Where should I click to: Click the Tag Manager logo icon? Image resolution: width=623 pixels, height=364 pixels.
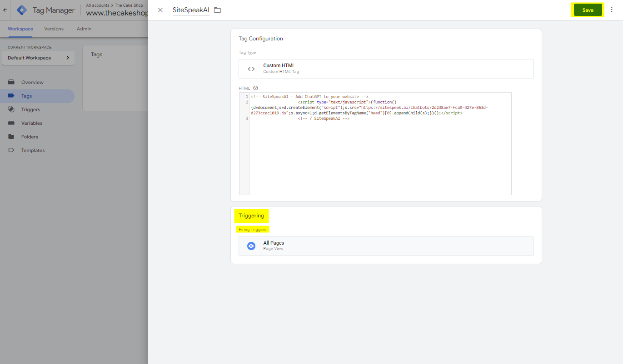(22, 10)
